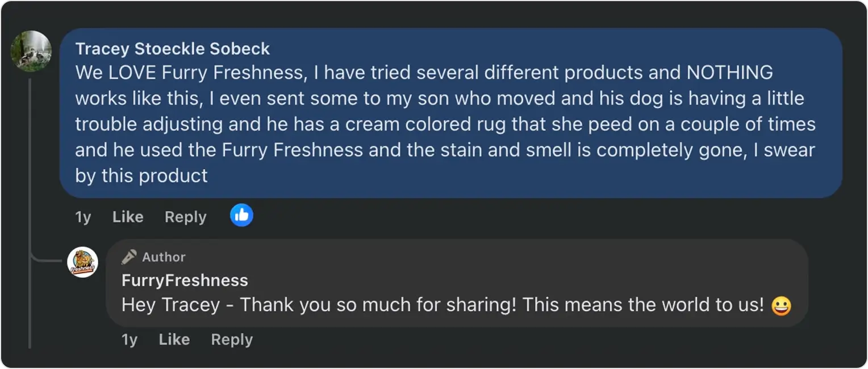Open Tracey Stoeckle Sobeck's profile picture
Screen dimensions: 868x369
pos(31,51)
